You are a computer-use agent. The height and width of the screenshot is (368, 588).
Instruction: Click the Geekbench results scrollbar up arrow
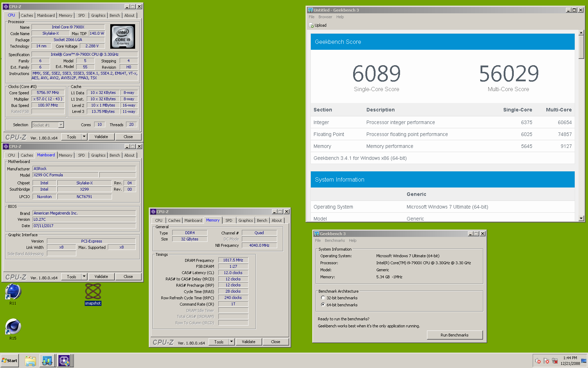[581, 33]
